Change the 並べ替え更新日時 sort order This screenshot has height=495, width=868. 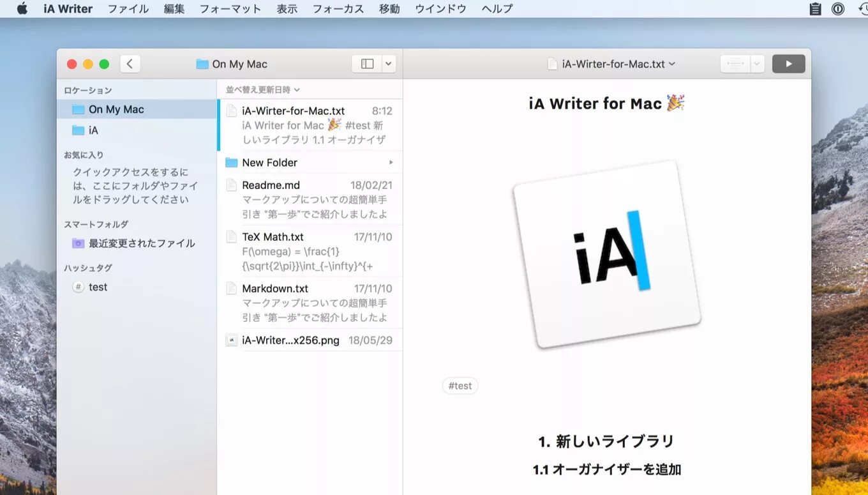pos(262,89)
